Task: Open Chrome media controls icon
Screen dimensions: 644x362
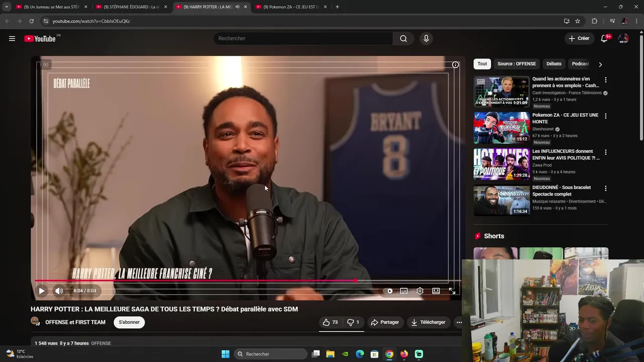Action: 612,21
